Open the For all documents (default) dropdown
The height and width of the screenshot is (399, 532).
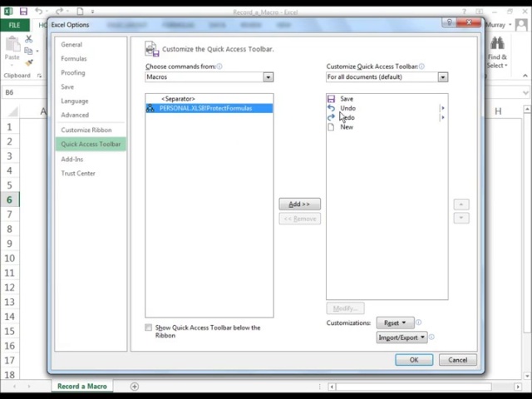click(x=442, y=77)
